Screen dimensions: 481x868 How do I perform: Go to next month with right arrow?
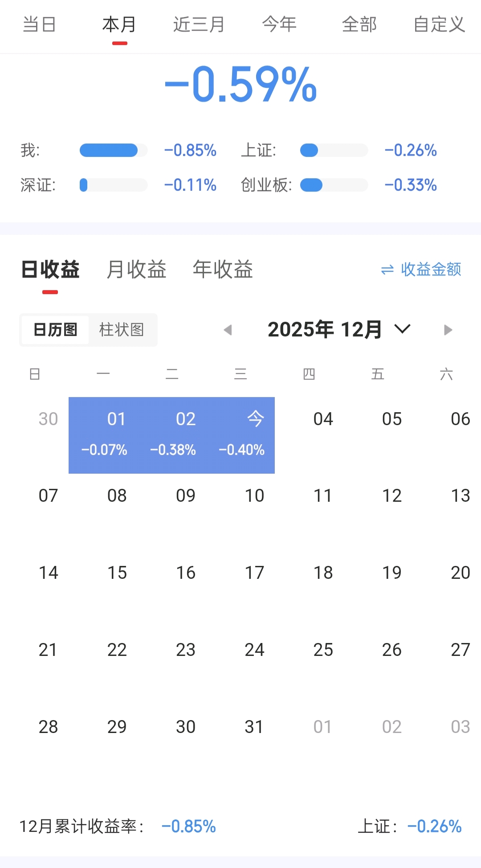pyautogui.click(x=448, y=330)
